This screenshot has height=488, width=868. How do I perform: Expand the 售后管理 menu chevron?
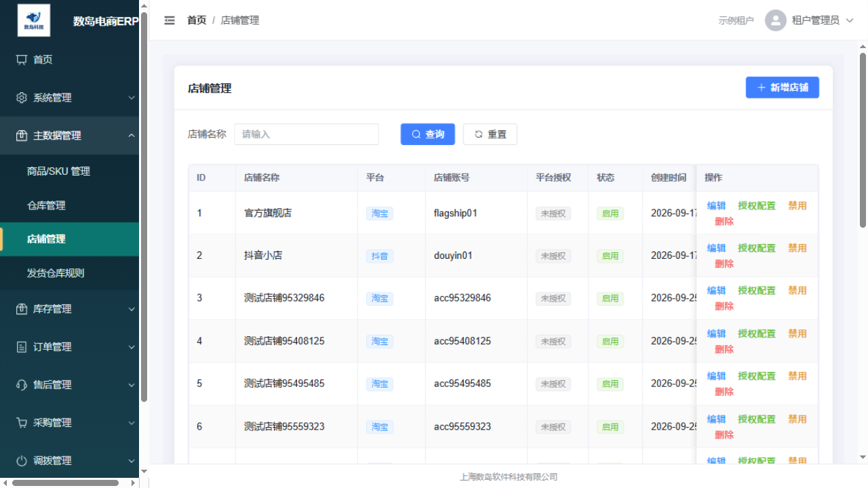click(x=132, y=385)
